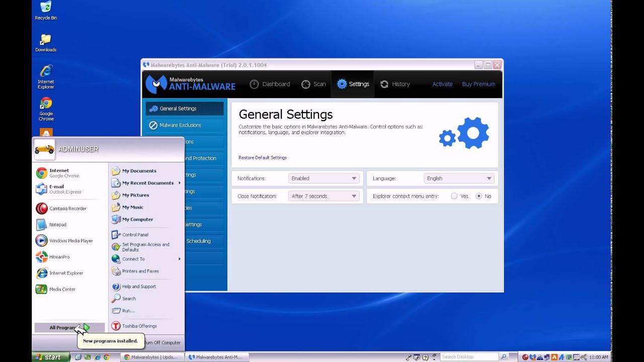644x362 pixels.
Task: Select General Settings in the sidebar
Action: (185, 109)
